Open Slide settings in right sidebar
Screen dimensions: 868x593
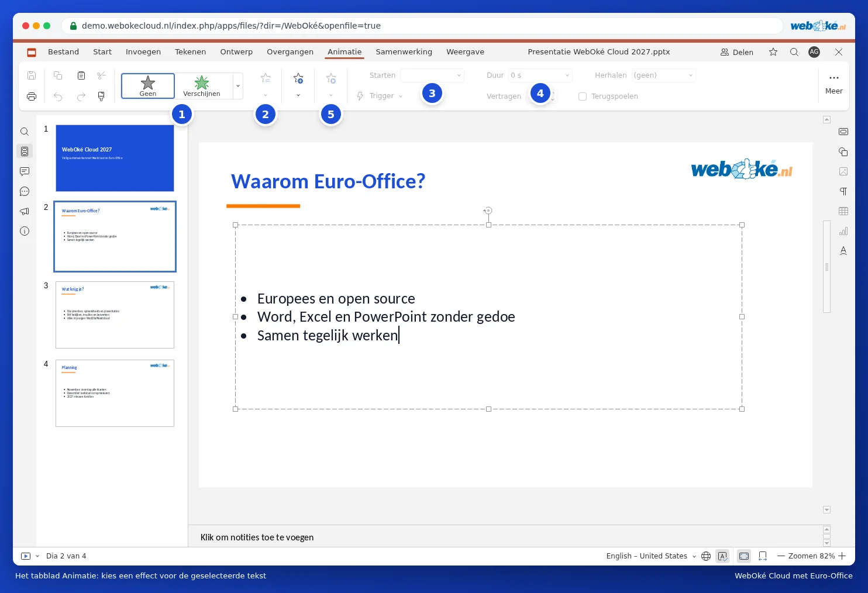843,132
